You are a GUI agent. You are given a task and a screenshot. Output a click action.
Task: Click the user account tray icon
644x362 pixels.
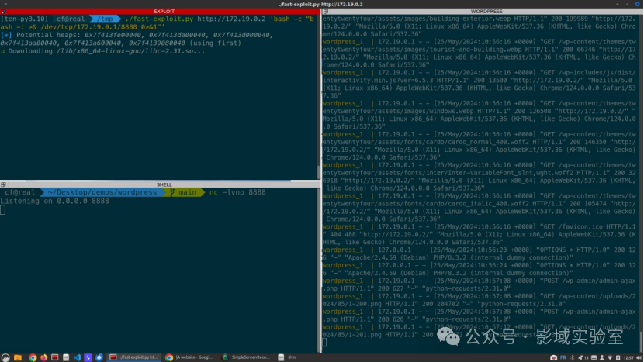pos(602,357)
